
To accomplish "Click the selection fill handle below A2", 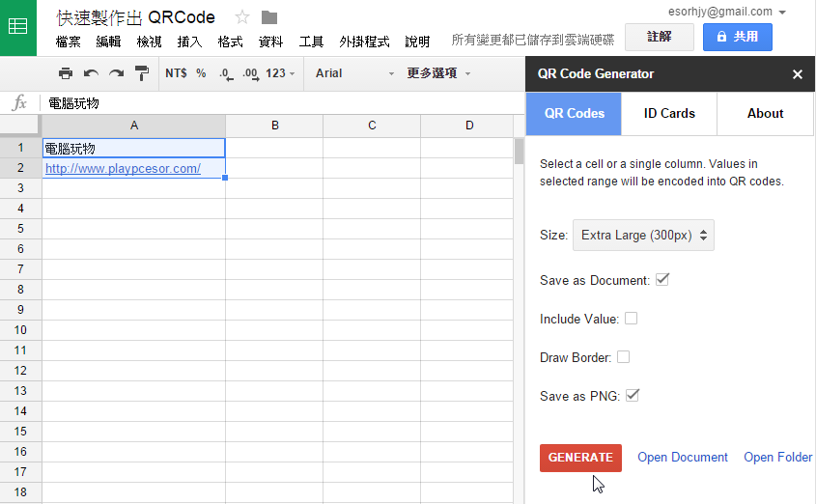I will (225, 178).
